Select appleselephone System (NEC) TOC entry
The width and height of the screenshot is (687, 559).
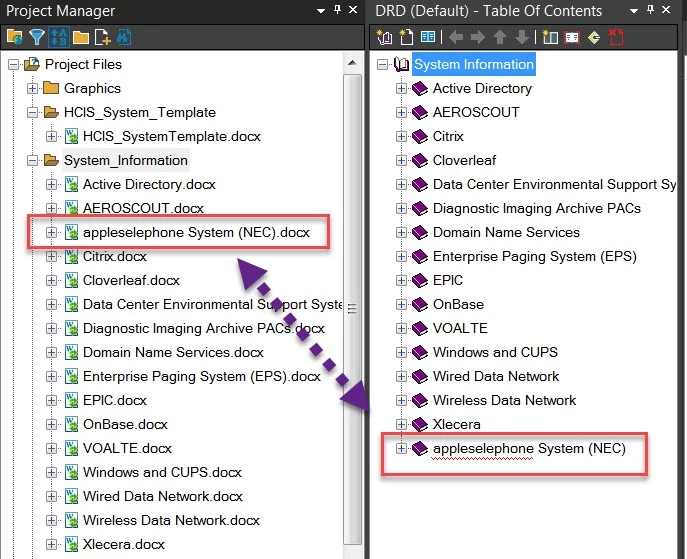[529, 449]
